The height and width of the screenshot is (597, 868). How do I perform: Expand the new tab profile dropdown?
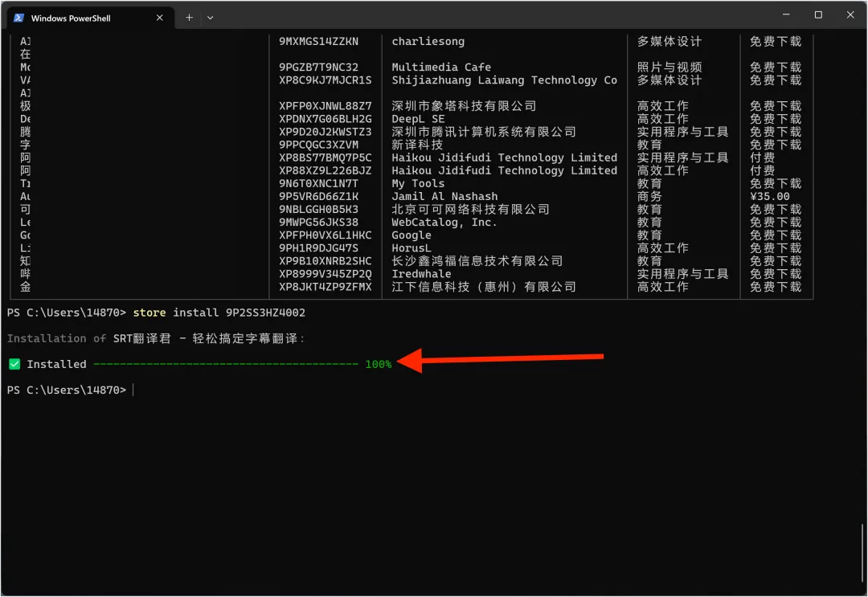click(211, 18)
